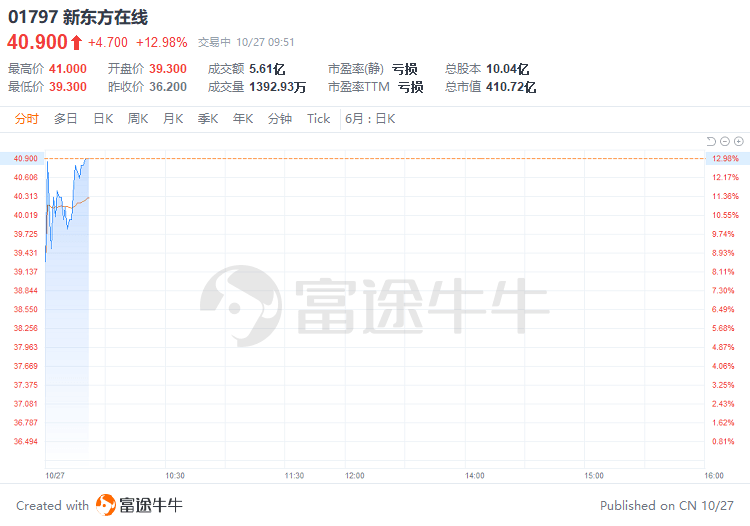Viewport: 750px width, 526px height.
Task: Click the 10/27 09:51 timestamp
Action: point(265,43)
